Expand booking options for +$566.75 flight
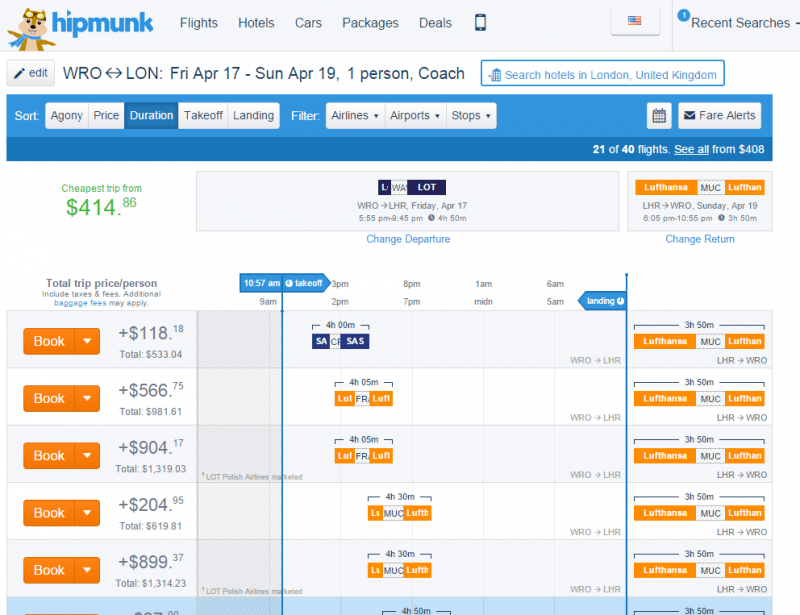Image resolution: width=800 pixels, height=615 pixels. 87,399
